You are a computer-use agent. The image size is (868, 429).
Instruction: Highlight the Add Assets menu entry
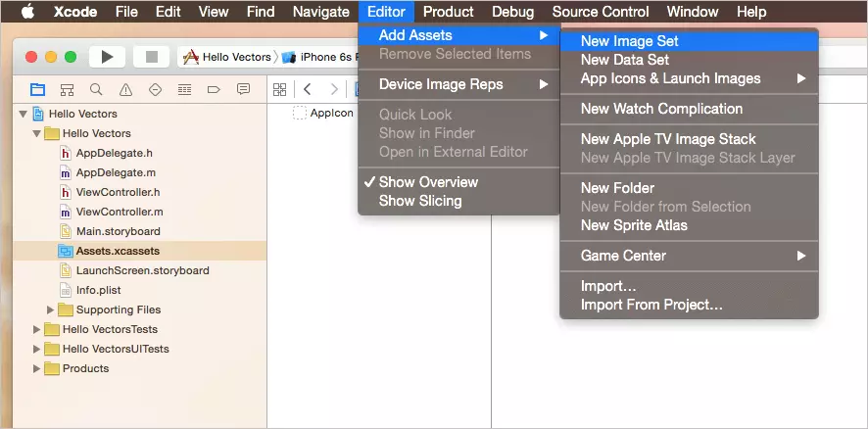tap(458, 35)
